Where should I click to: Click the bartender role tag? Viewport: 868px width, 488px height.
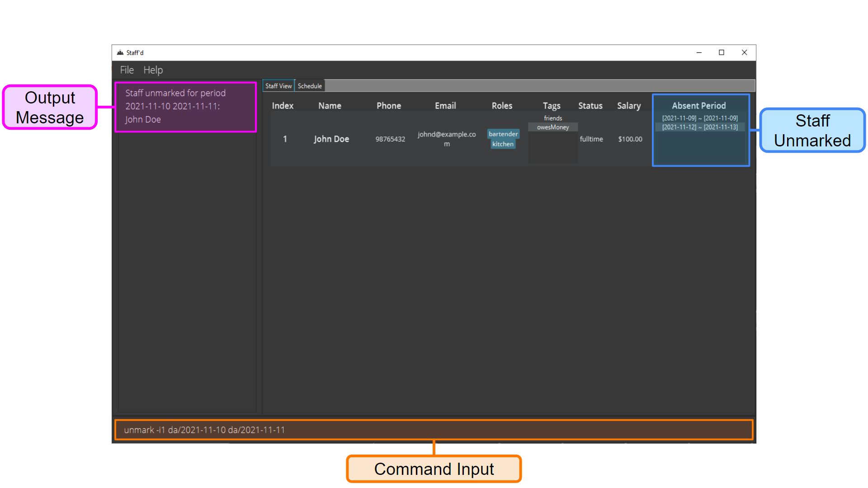[x=503, y=134]
